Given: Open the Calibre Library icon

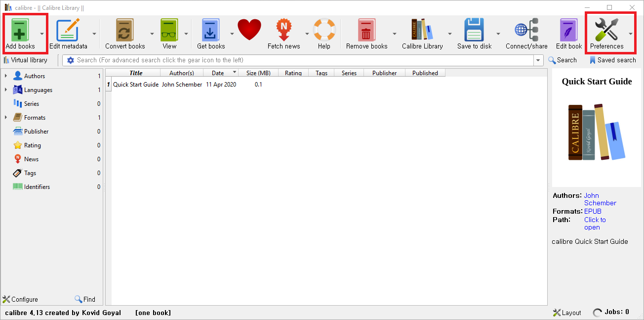Looking at the screenshot, I should coord(422,30).
